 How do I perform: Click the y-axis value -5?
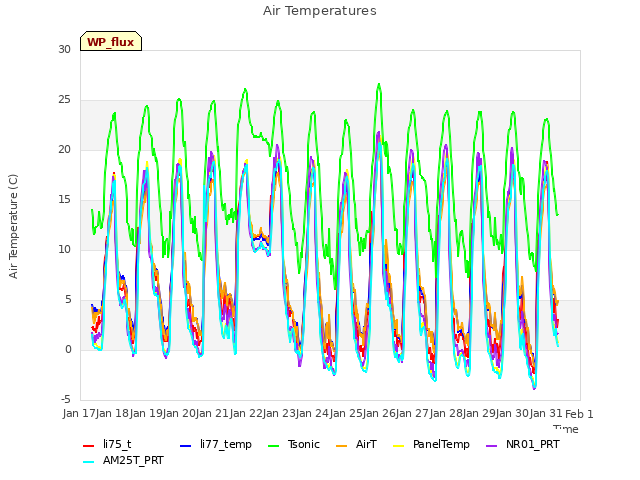[x=66, y=400]
